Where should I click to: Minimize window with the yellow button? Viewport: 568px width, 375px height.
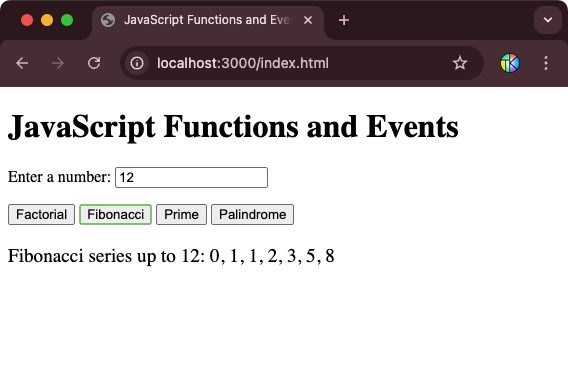(47, 20)
